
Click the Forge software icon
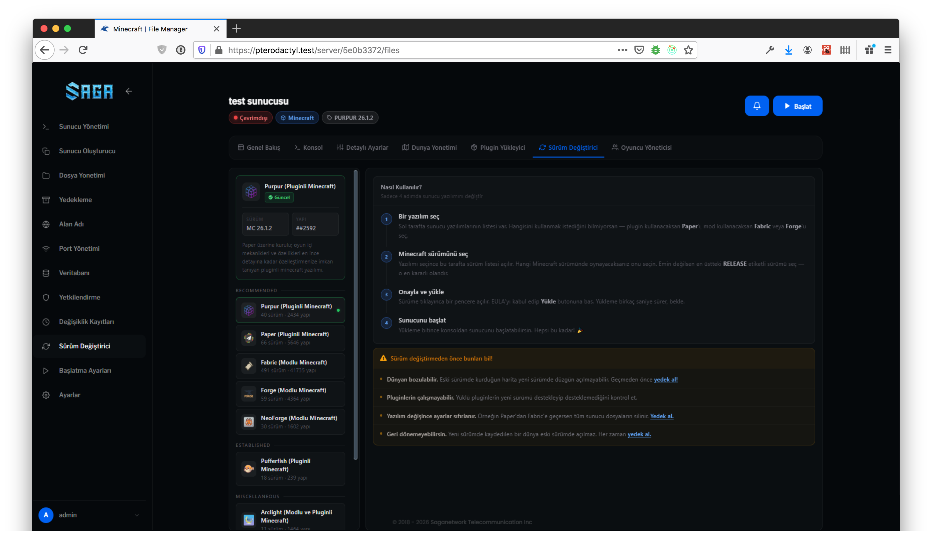point(249,394)
